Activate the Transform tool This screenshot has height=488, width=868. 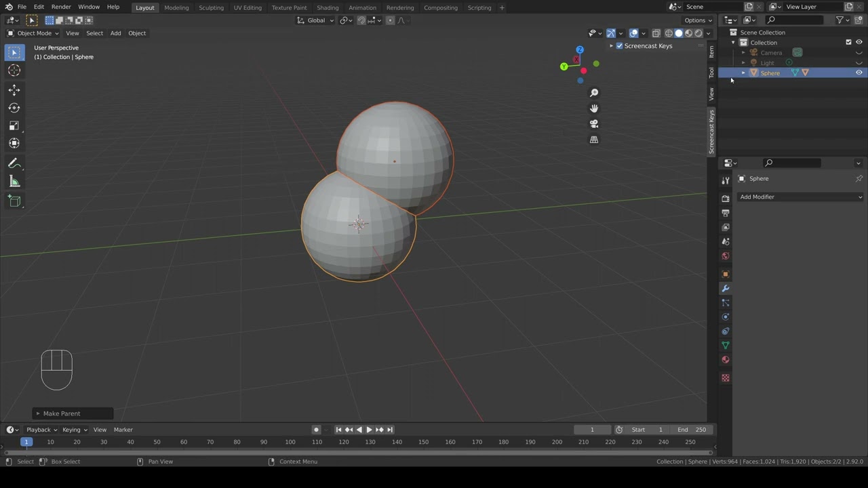pyautogui.click(x=14, y=143)
